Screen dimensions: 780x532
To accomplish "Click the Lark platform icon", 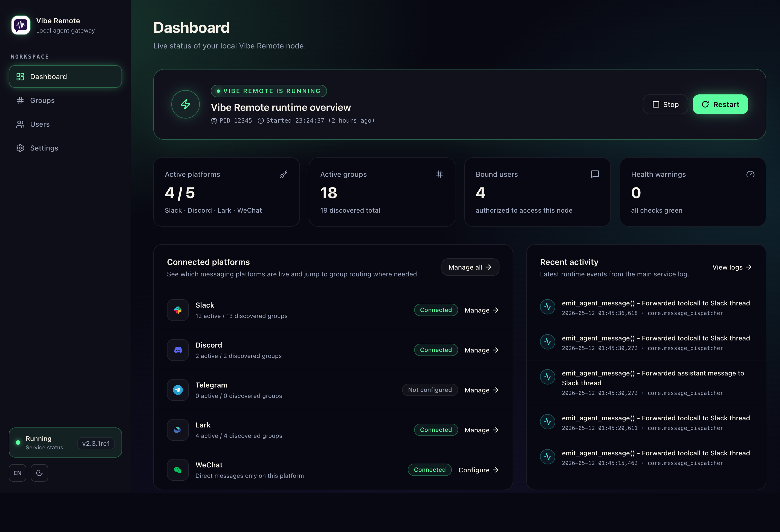I will 178,430.
